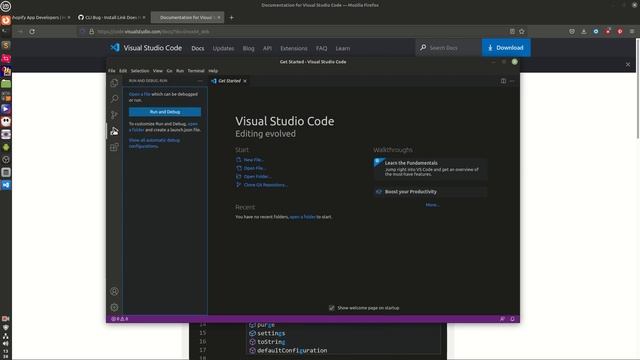Screen dimensions: 640x360
Task: Click the 'Open a File' link in debug panel
Action: [x=140, y=94]
